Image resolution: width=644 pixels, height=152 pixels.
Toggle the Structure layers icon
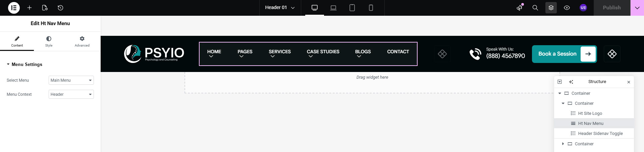(551, 8)
